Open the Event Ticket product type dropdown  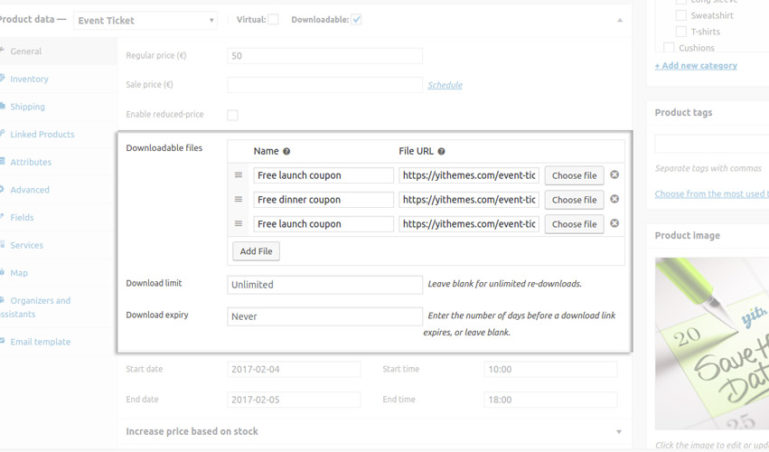145,20
